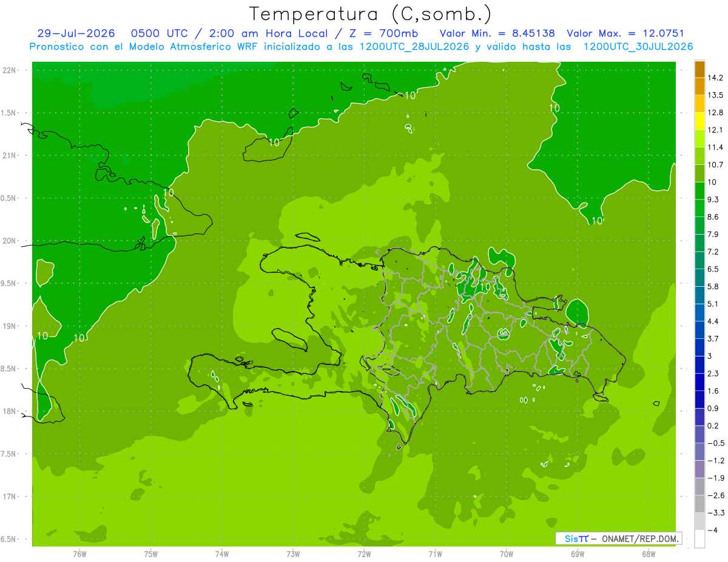This screenshot has width=728, height=562.
Task: Click the '19N' latitude axis label
Action: point(10,326)
